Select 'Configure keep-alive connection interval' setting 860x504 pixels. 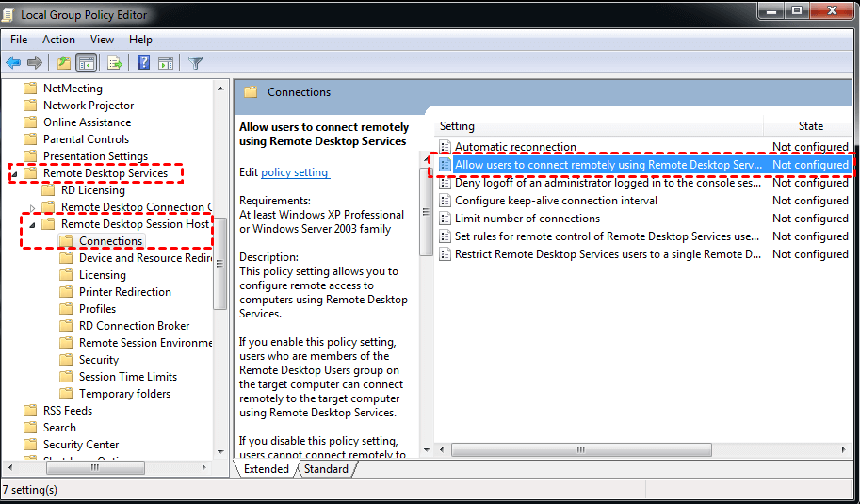(x=556, y=201)
